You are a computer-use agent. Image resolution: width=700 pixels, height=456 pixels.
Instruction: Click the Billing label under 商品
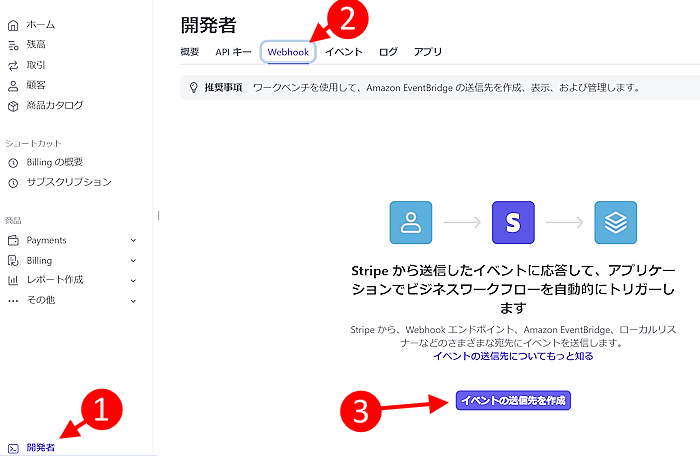pos(39,260)
